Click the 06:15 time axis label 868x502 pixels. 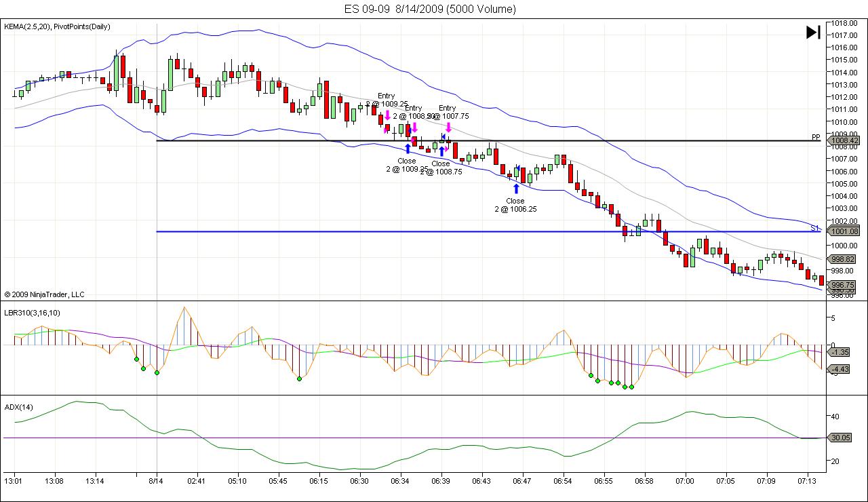(x=319, y=481)
